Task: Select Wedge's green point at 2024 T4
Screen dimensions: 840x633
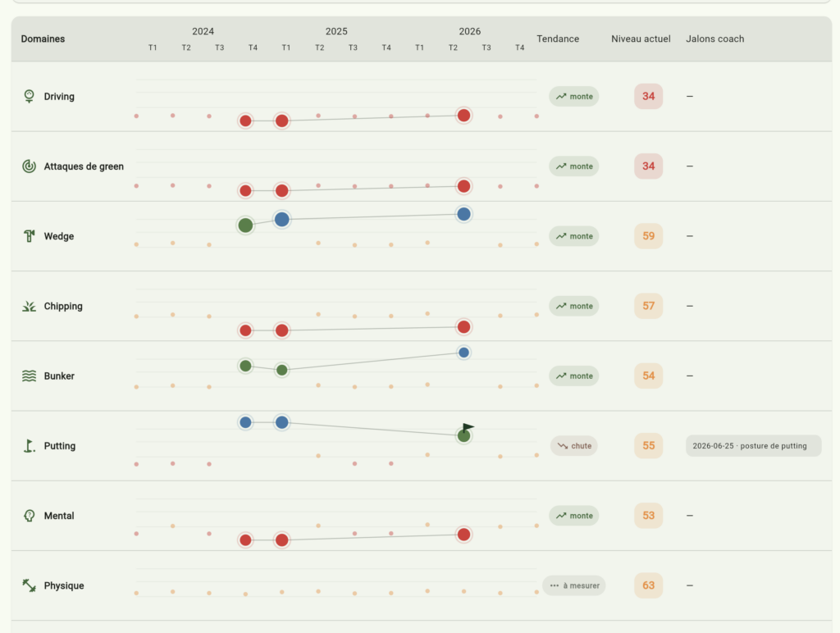Action: point(245,225)
